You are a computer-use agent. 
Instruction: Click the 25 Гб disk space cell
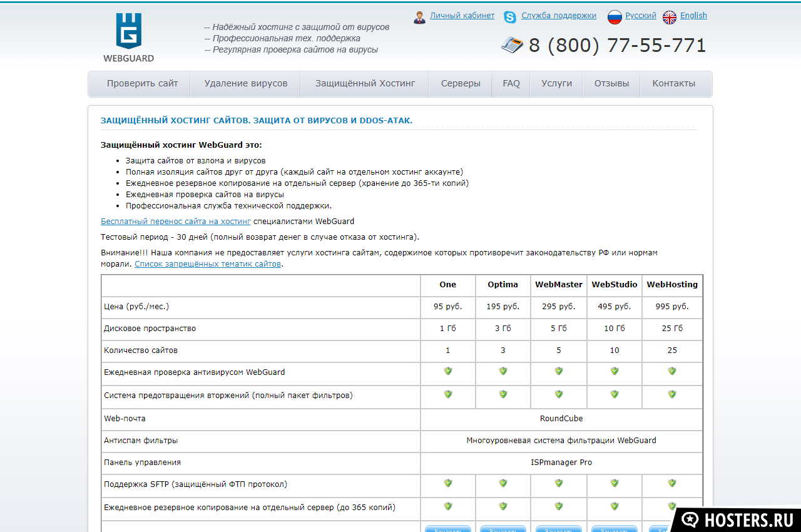click(672, 329)
